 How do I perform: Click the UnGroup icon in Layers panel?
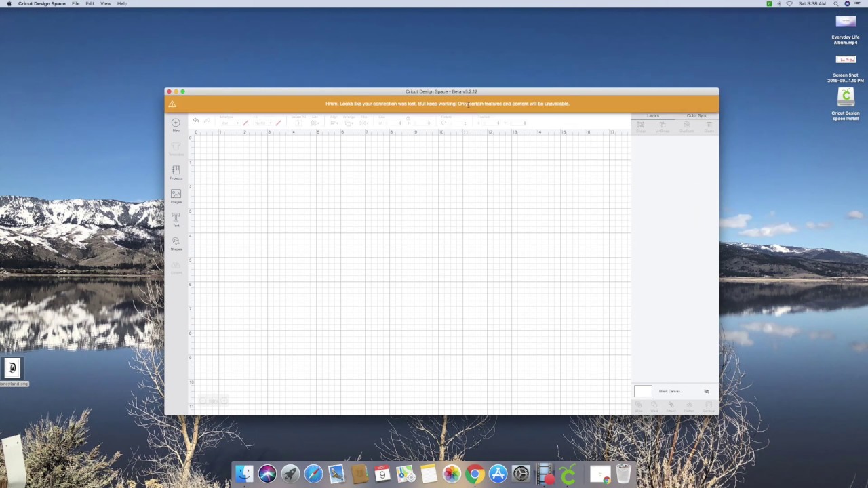(663, 125)
